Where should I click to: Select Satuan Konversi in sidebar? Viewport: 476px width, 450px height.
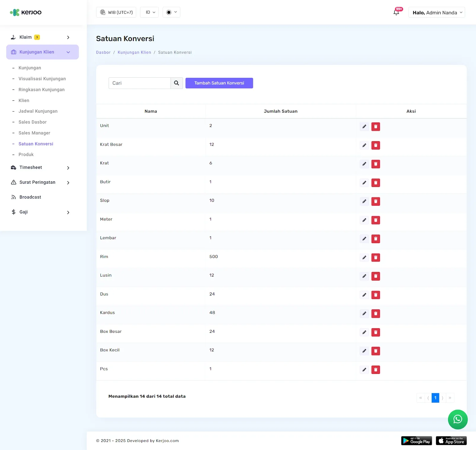pos(36,144)
